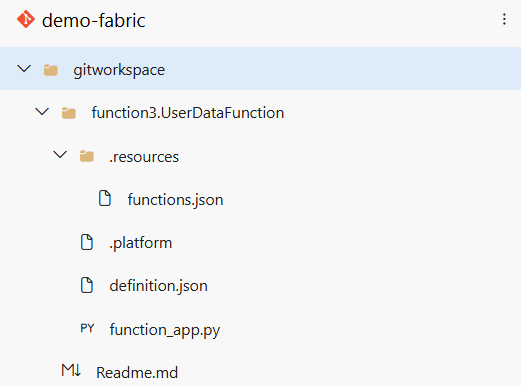This screenshot has width=521, height=386.
Task: Open the functions.json file
Action: tap(175, 200)
